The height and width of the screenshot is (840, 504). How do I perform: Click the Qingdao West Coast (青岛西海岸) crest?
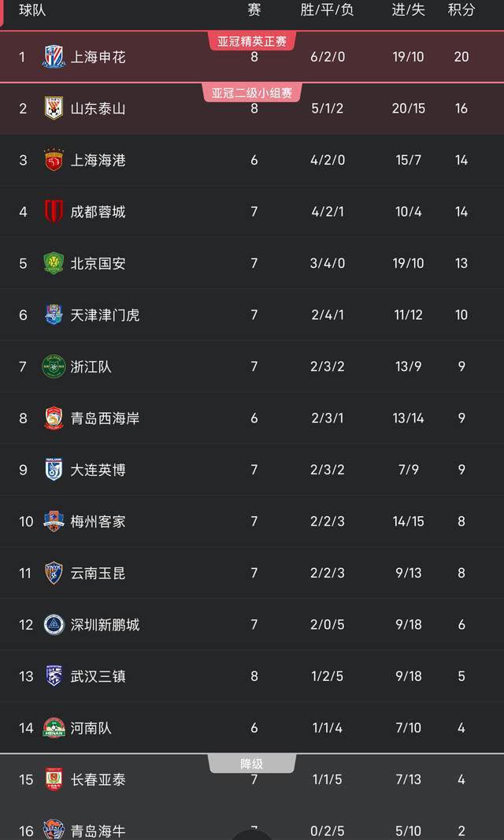click(x=54, y=418)
